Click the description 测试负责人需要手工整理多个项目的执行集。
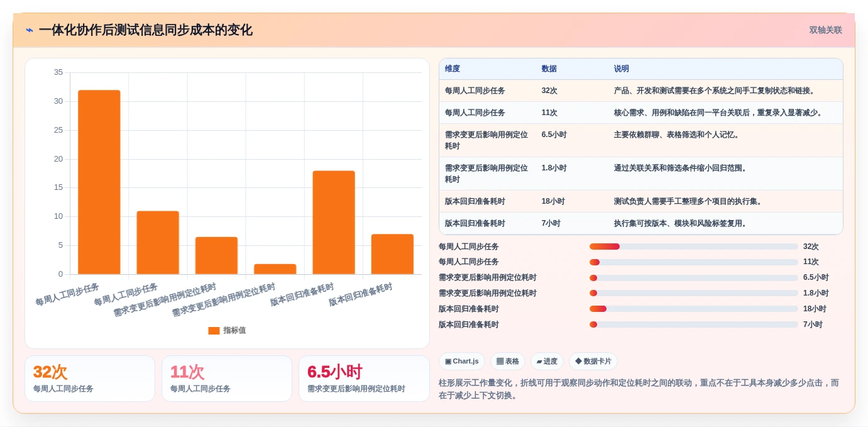Image resolution: width=868 pixels, height=427 pixels. tap(689, 201)
